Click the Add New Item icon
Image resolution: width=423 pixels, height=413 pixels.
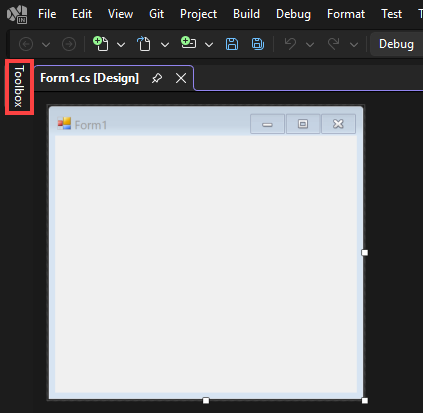pos(188,43)
